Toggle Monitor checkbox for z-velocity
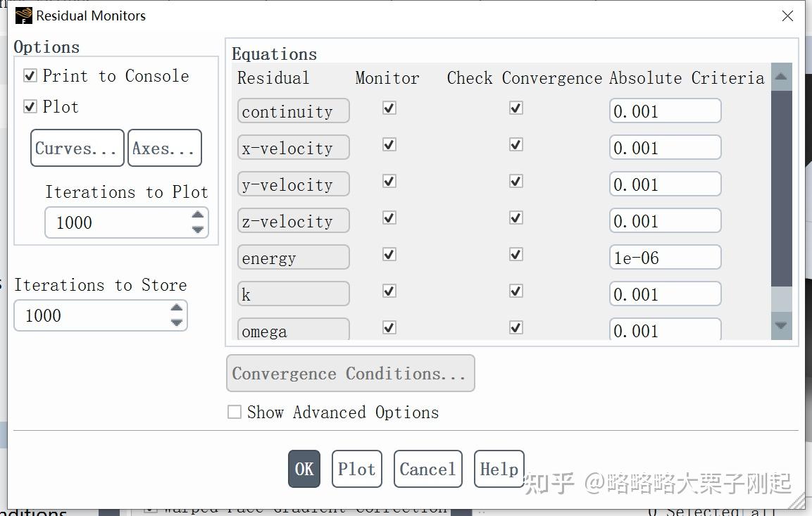Image resolution: width=812 pixels, height=516 pixels. pos(388,218)
